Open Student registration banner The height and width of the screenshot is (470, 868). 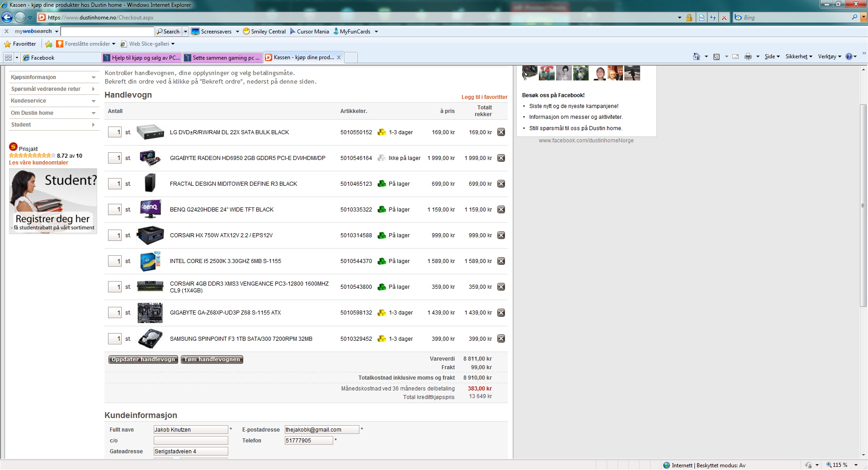pos(53,201)
